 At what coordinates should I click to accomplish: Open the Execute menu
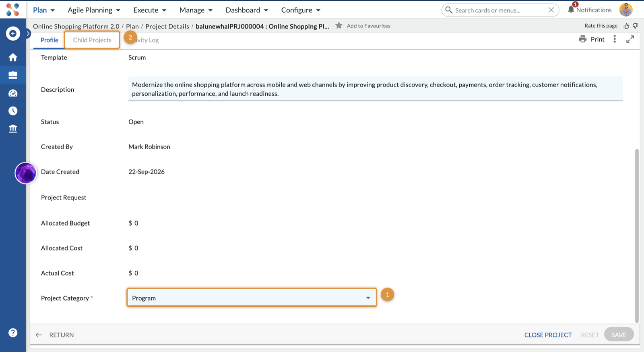click(x=150, y=10)
